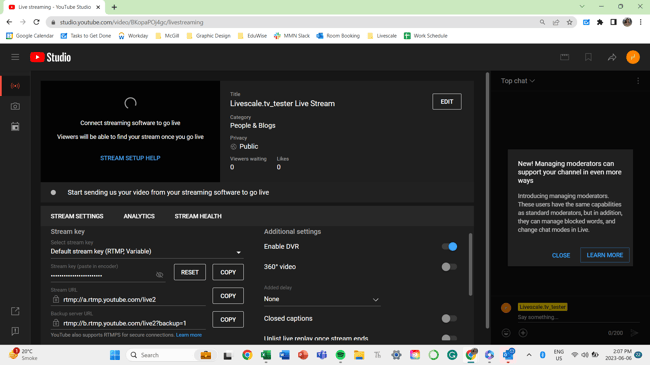Open the STREAM SETUP HELP link
This screenshot has height=365, width=650.
(x=130, y=158)
